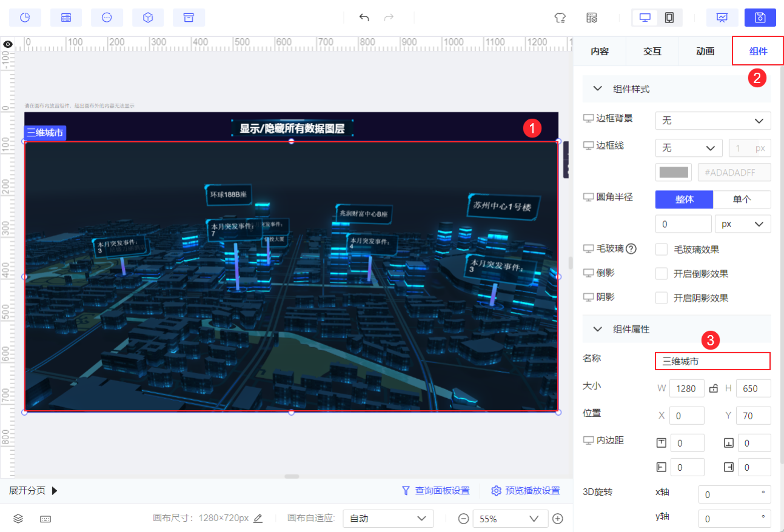The height and width of the screenshot is (532, 784).
Task: Switch to the 交互 tab
Action: pyautogui.click(x=652, y=52)
